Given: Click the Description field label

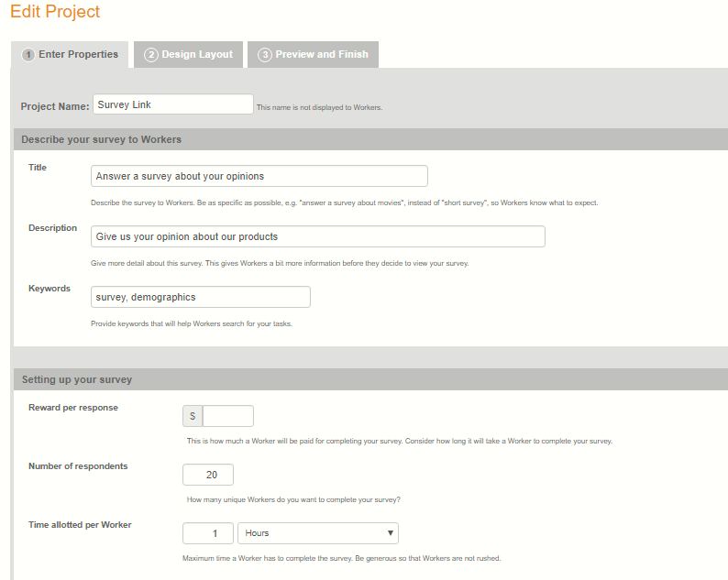Looking at the screenshot, I should click(52, 228).
